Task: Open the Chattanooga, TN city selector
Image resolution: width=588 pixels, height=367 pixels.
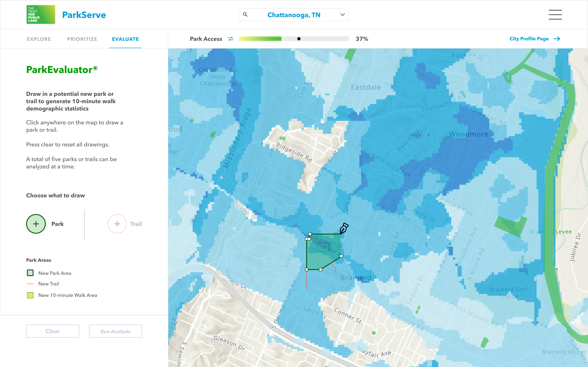Action: click(x=294, y=15)
